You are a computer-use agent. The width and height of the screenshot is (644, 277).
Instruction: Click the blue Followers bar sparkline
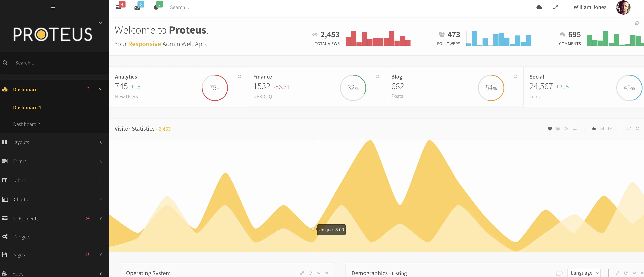point(498,38)
